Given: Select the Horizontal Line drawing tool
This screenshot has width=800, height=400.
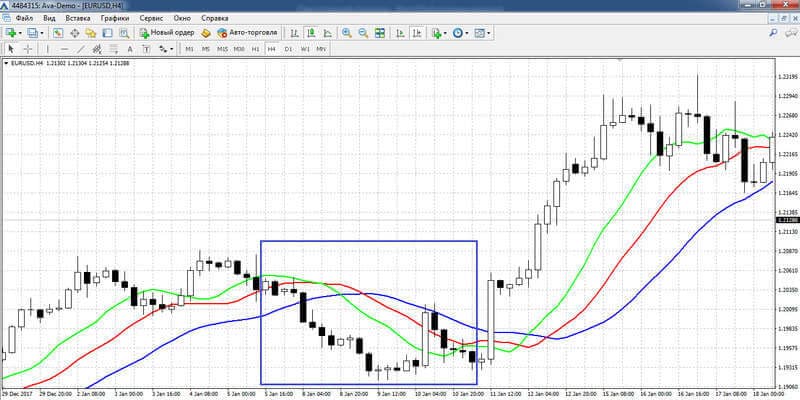Looking at the screenshot, I should click(64, 49).
